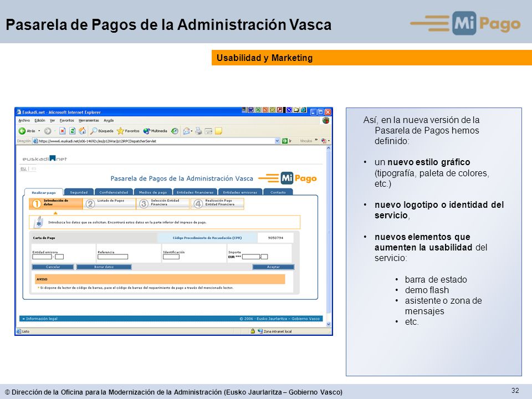This screenshot has width=532, height=399.
Task: Click the Internet Explorer page icon in title bar
Action: (x=19, y=112)
